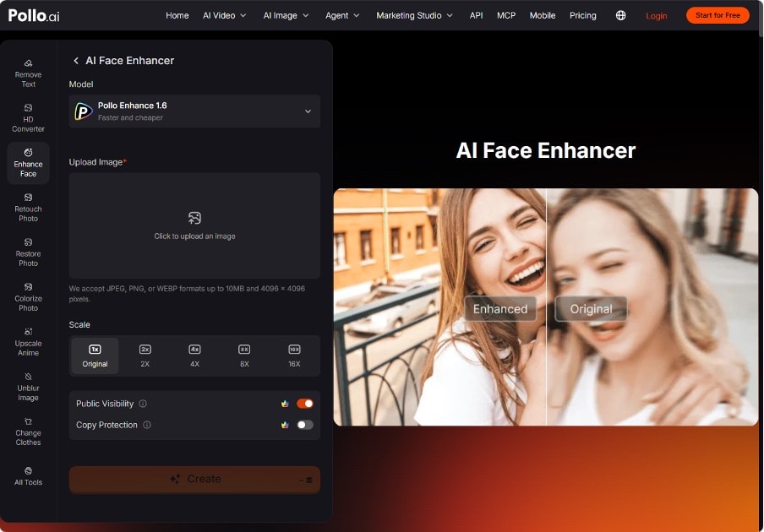Select the Enhance Face tool
764x532 pixels.
(x=28, y=163)
